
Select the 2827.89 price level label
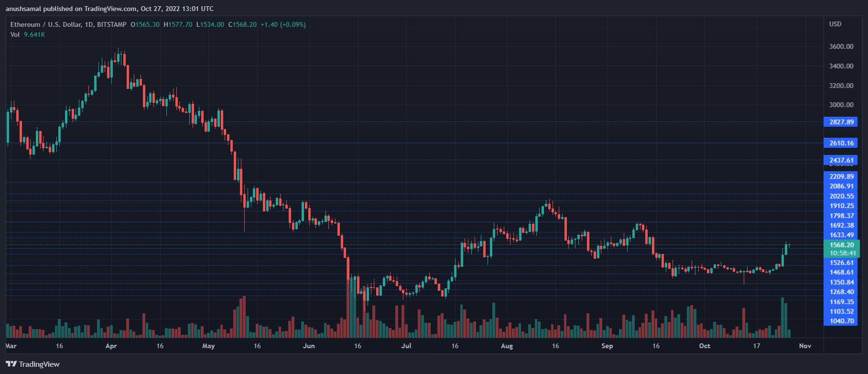click(841, 122)
